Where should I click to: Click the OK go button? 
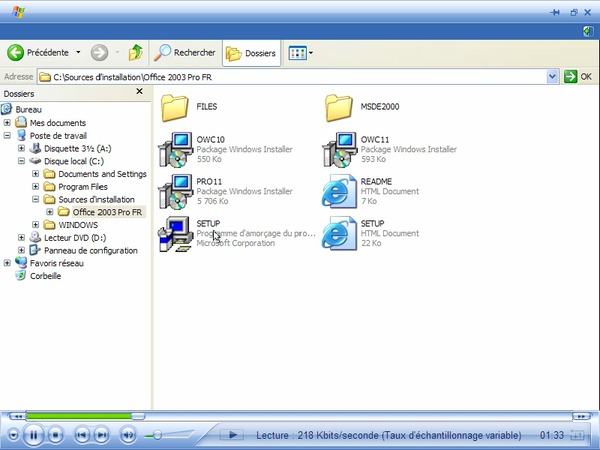tap(578, 76)
